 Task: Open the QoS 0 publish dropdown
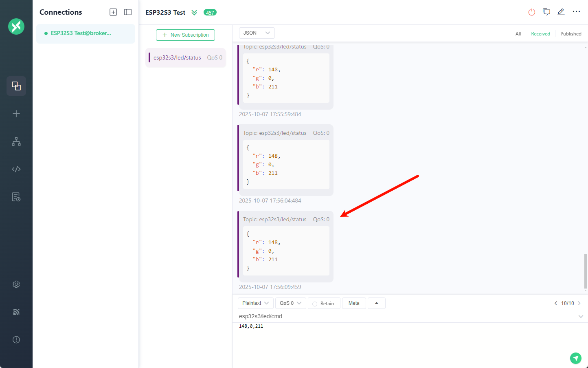(x=290, y=303)
